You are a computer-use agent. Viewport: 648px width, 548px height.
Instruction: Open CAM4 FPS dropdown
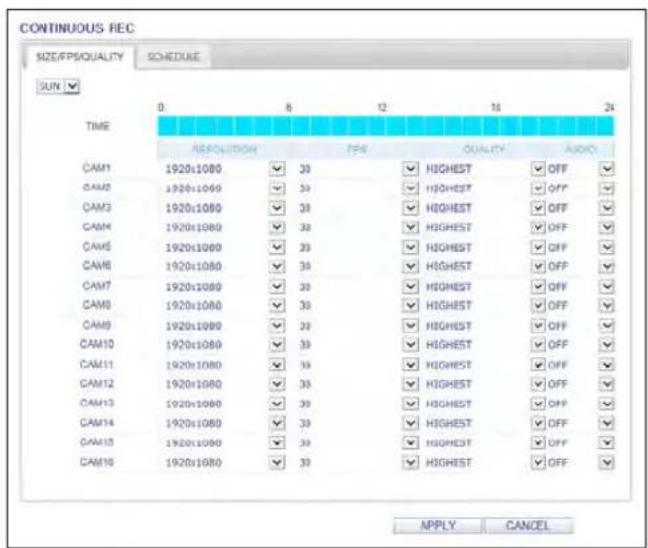point(410,227)
